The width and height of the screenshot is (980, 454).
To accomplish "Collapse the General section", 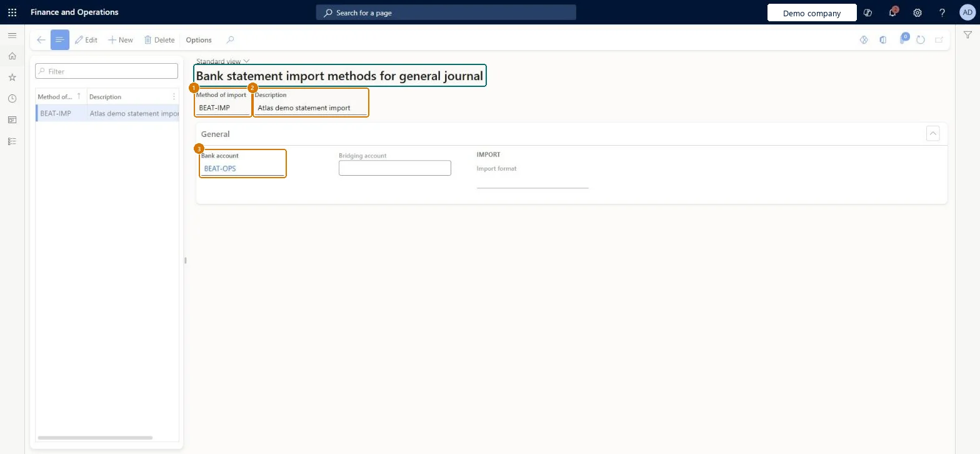I will point(932,133).
